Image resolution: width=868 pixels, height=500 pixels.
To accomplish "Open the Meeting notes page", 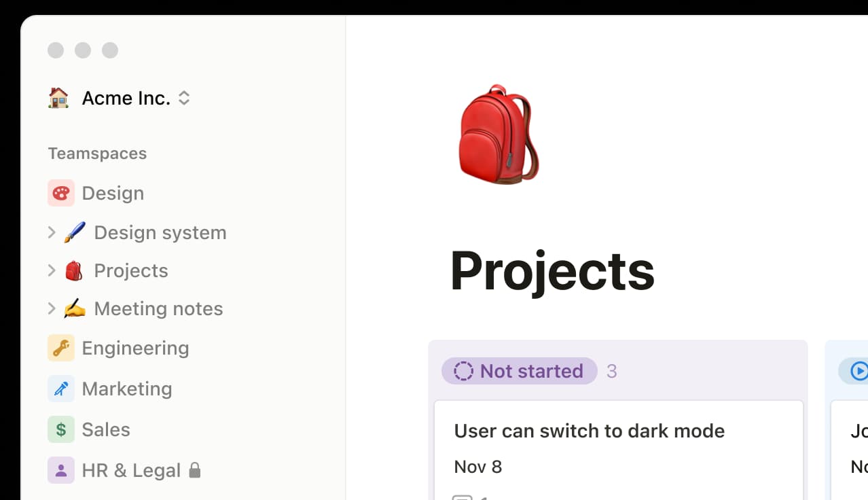I will [158, 308].
